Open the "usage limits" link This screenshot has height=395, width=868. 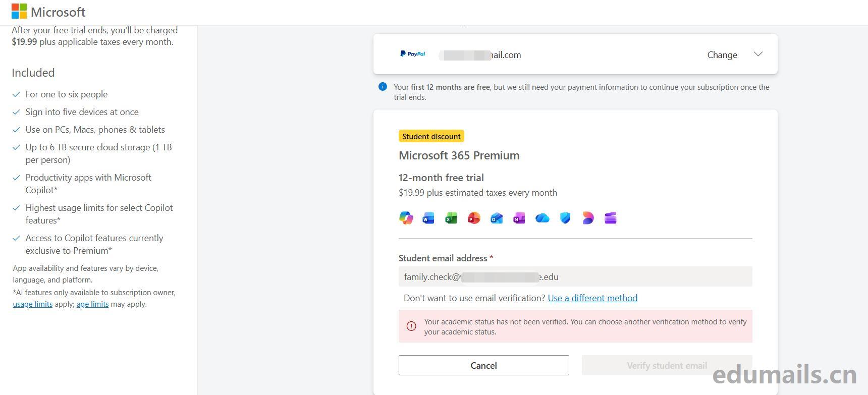point(33,304)
